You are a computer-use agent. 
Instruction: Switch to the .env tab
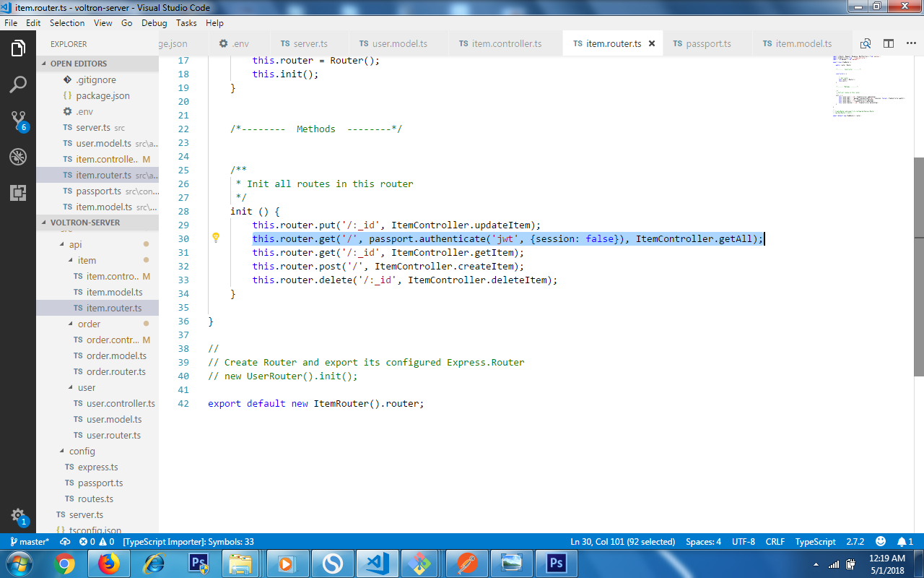(240, 43)
